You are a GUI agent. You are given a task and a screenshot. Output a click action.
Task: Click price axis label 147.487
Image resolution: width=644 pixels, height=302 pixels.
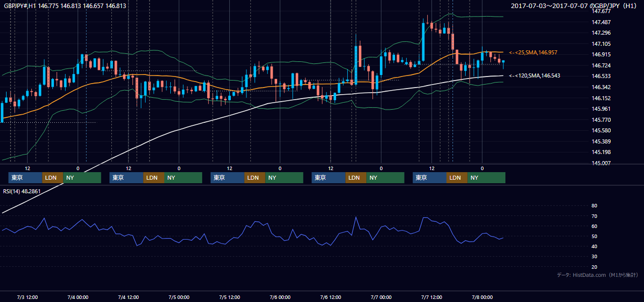[602, 22]
